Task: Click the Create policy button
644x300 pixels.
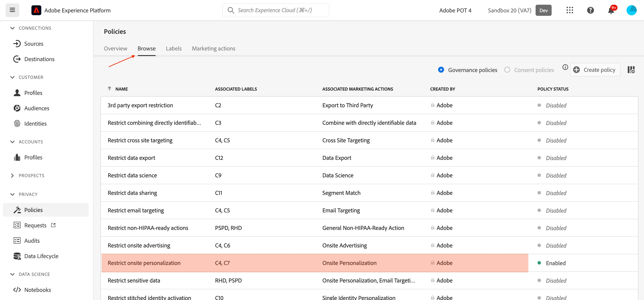Action: click(x=595, y=70)
